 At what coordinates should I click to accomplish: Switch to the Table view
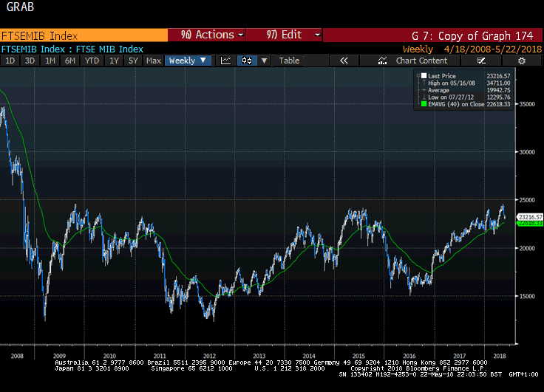point(289,61)
